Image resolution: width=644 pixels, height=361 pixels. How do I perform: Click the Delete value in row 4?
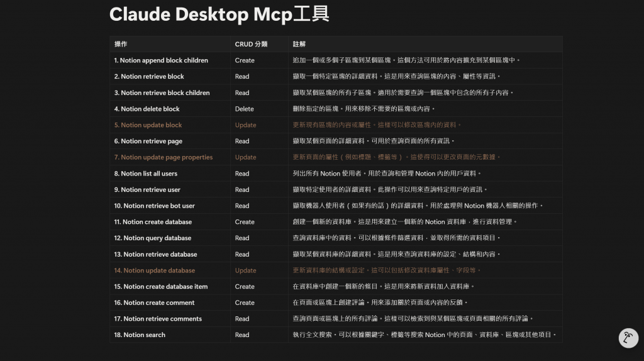point(245,109)
